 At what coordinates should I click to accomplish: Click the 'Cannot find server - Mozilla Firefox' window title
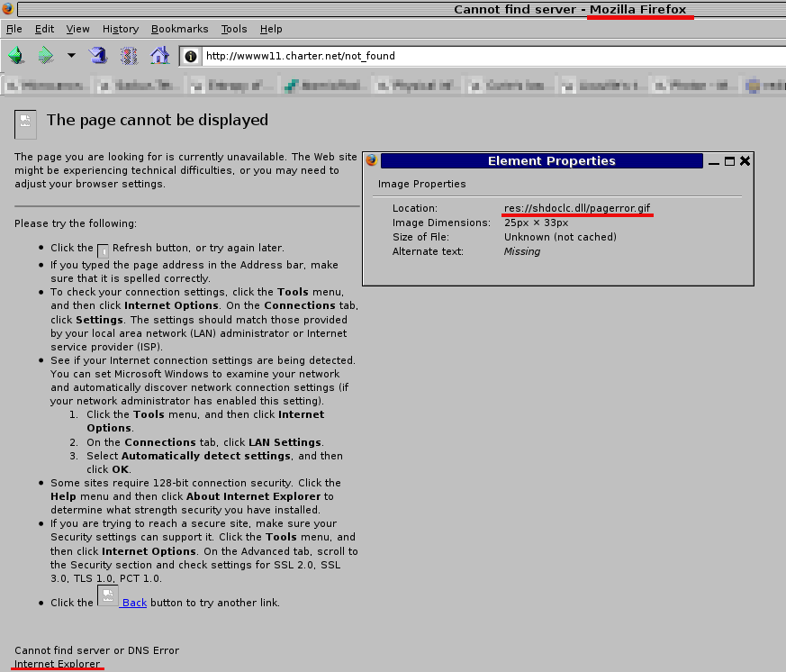click(x=570, y=10)
